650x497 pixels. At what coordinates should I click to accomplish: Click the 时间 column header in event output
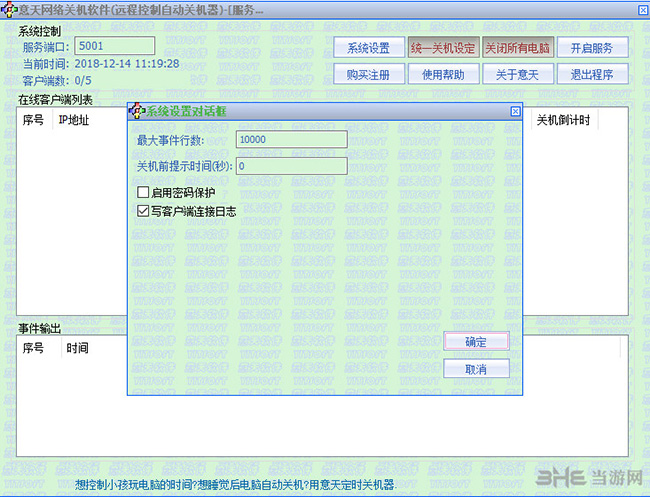pos(78,348)
